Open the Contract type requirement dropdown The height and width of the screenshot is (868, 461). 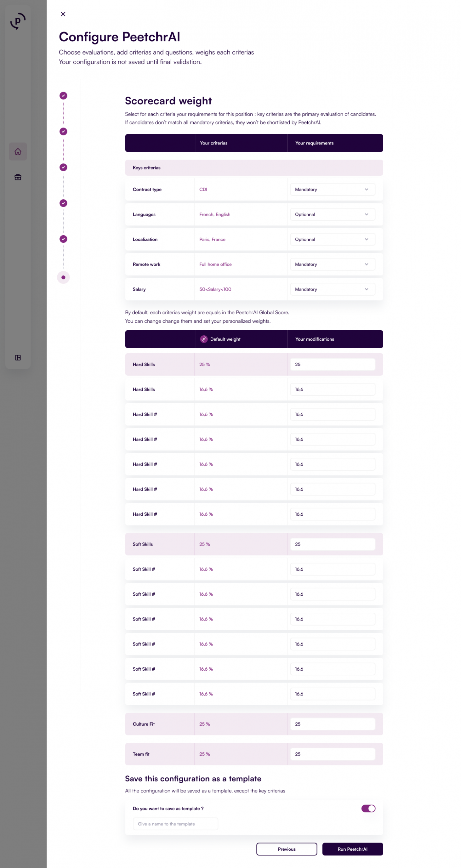(x=332, y=190)
